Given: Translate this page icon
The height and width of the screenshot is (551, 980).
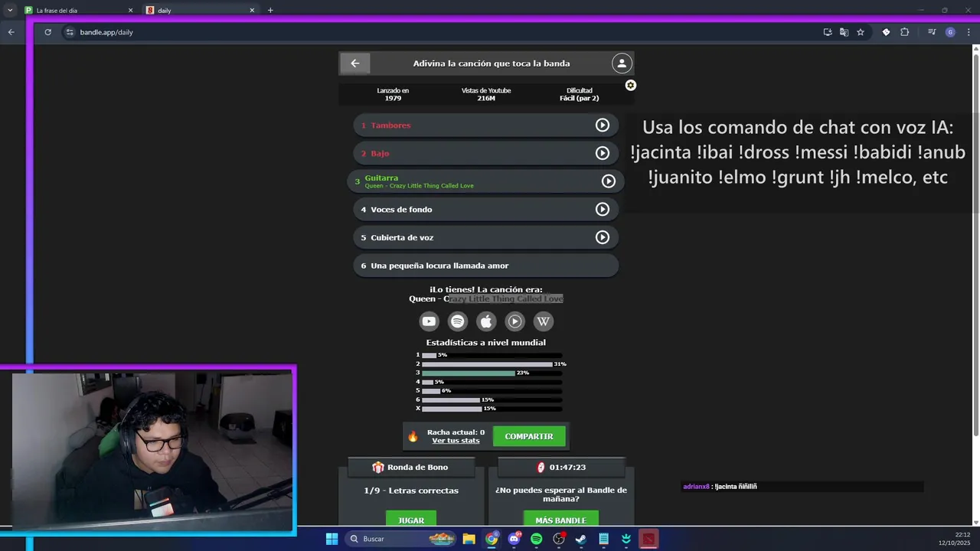Looking at the screenshot, I should [x=844, y=32].
